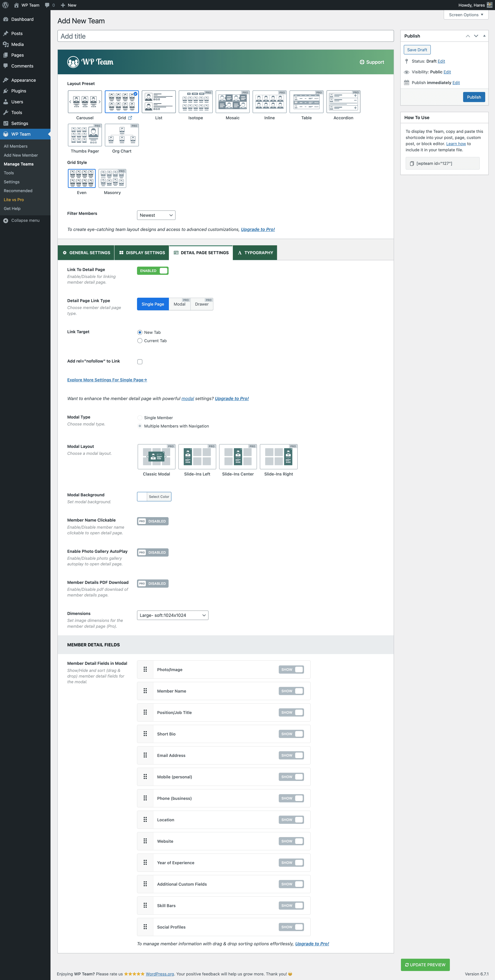This screenshot has height=980, width=495.
Task: Expand Screen Options panel
Action: [466, 15]
